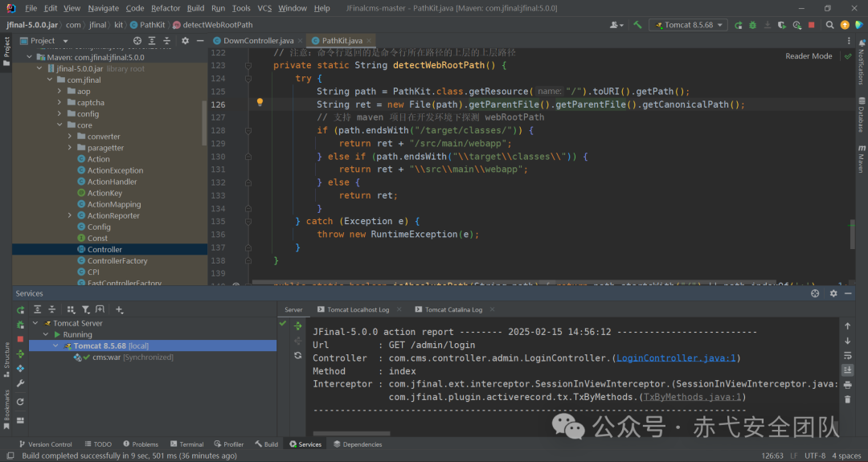
Task: Click the green inspection checkmark by Reader Mode
Action: (848, 56)
